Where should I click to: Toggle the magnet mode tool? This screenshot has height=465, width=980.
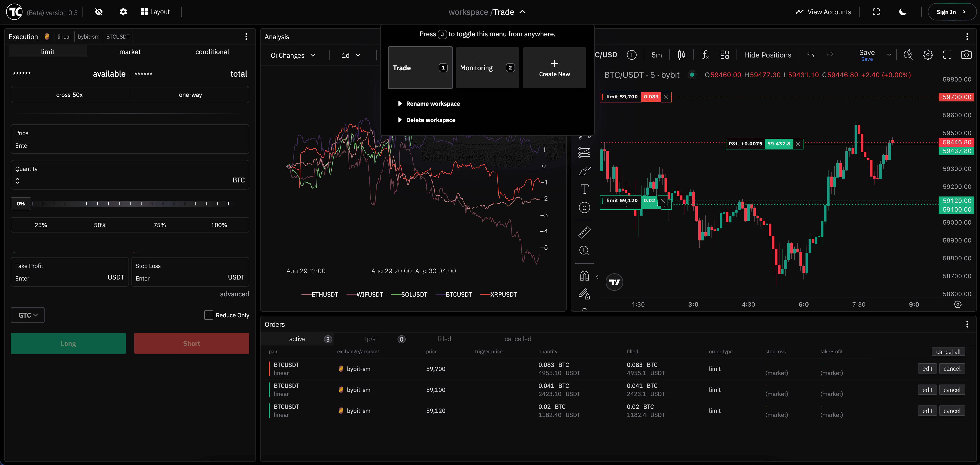pos(584,275)
